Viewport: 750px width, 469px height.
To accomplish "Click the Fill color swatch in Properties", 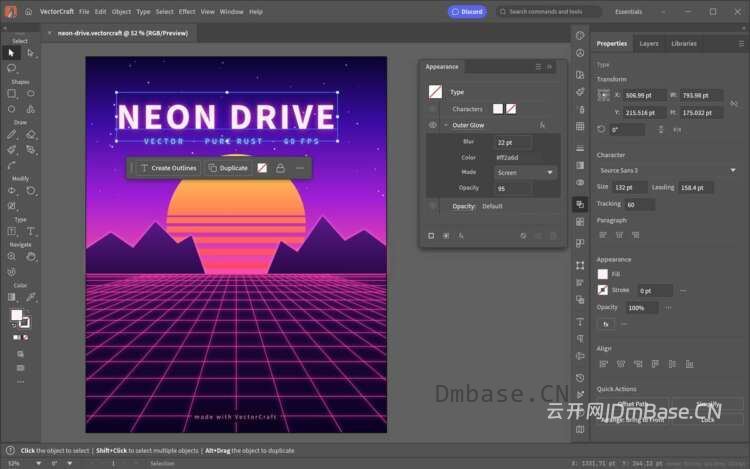I will click(603, 274).
